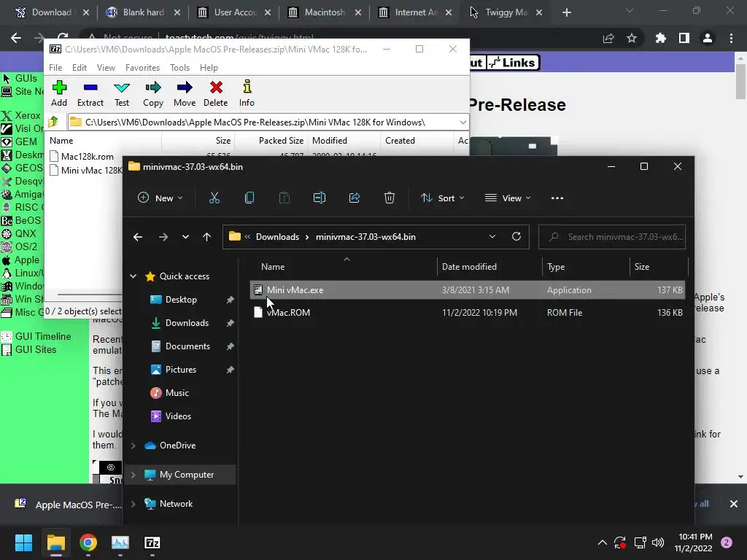
Task: Select vMac.ROM file row
Action: (468, 312)
